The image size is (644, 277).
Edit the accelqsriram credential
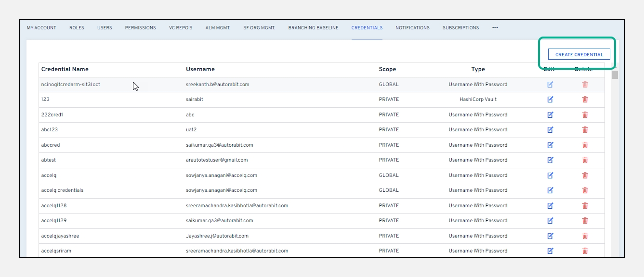pos(550,251)
